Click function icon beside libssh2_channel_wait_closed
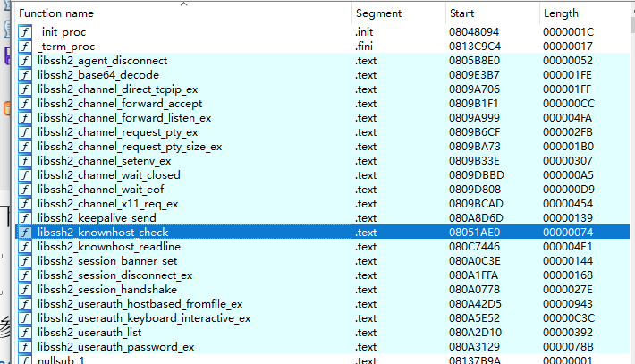This screenshot has height=364, width=635. pos(25,175)
